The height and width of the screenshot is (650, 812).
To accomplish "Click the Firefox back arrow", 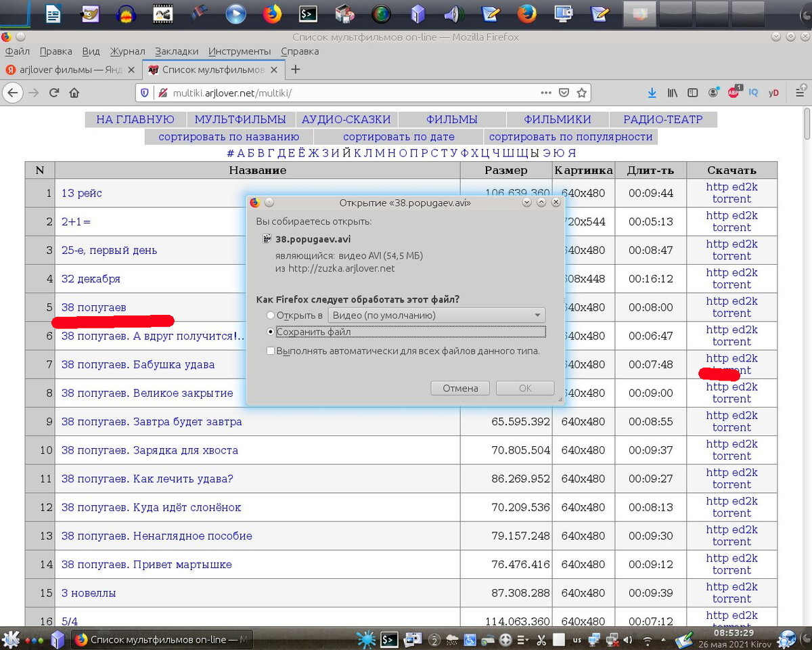I will click(13, 93).
